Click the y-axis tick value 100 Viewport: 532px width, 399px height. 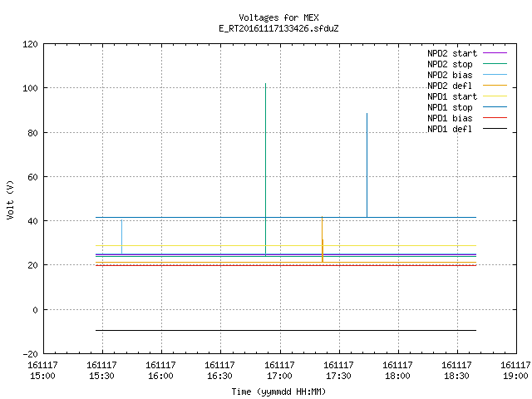30,89
